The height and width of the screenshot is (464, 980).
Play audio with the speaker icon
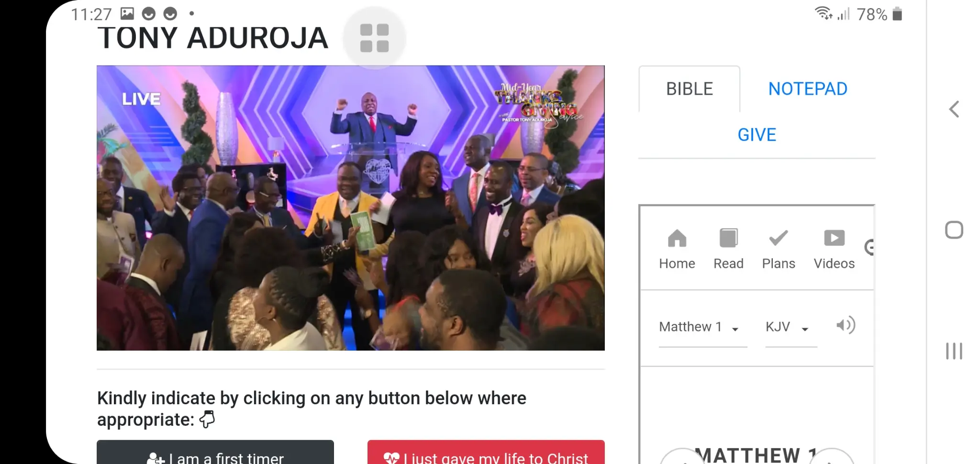pyautogui.click(x=846, y=326)
